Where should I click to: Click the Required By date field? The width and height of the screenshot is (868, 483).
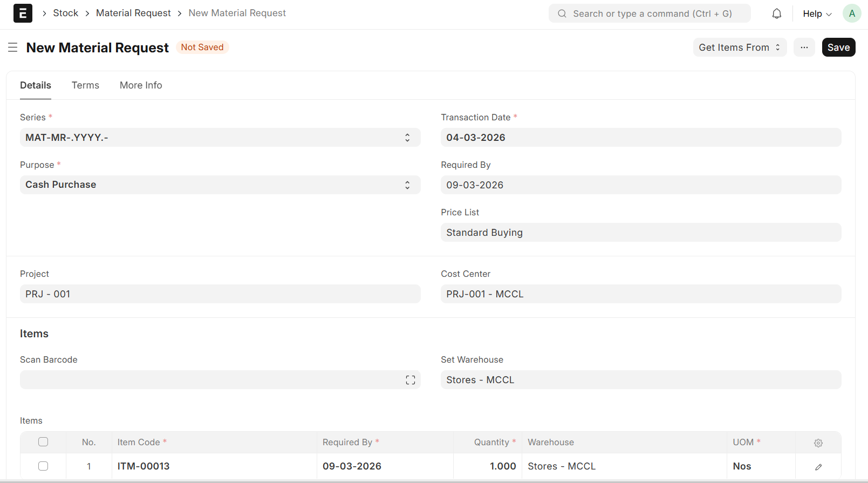pyautogui.click(x=640, y=185)
